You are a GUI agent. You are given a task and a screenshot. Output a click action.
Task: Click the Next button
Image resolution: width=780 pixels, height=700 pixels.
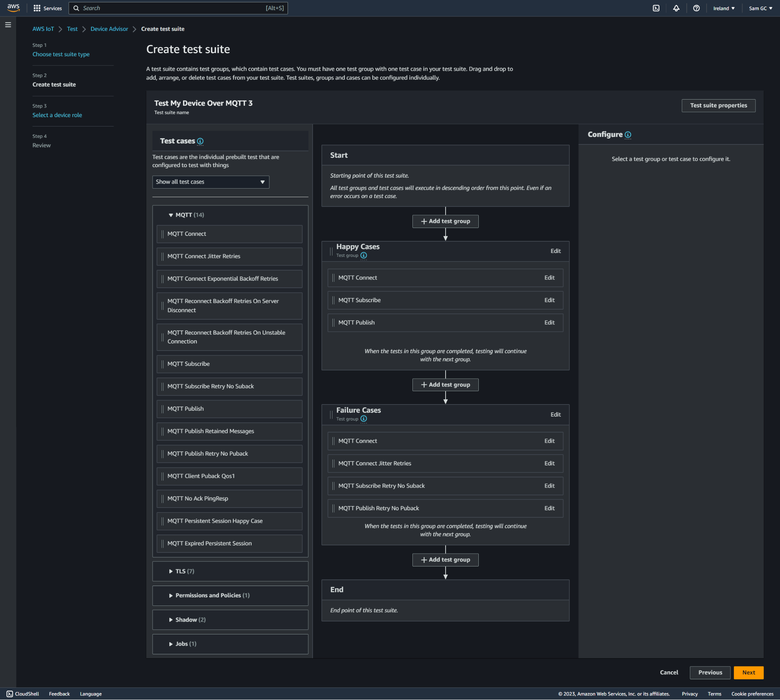pyautogui.click(x=748, y=673)
